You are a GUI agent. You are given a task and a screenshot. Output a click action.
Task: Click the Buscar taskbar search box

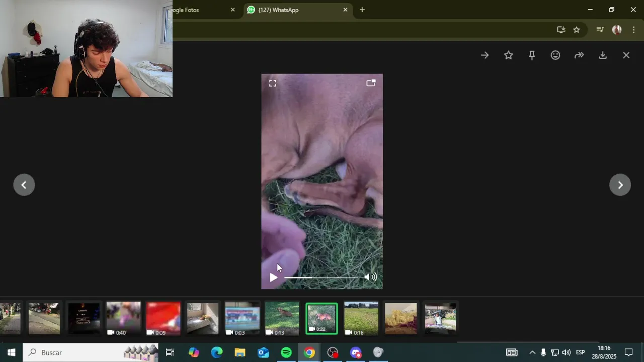point(91,353)
